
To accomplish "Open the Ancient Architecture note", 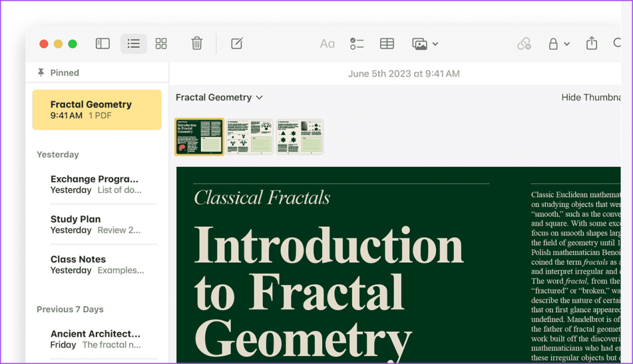I will coord(97,339).
